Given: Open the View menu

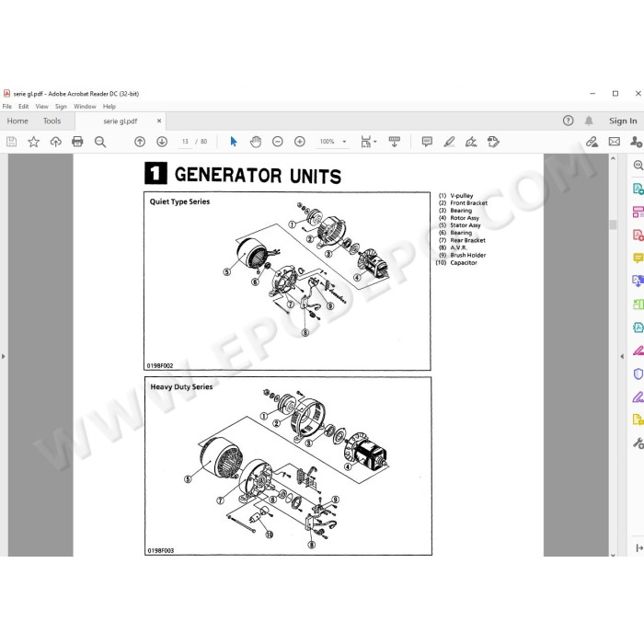Looking at the screenshot, I should [42, 107].
